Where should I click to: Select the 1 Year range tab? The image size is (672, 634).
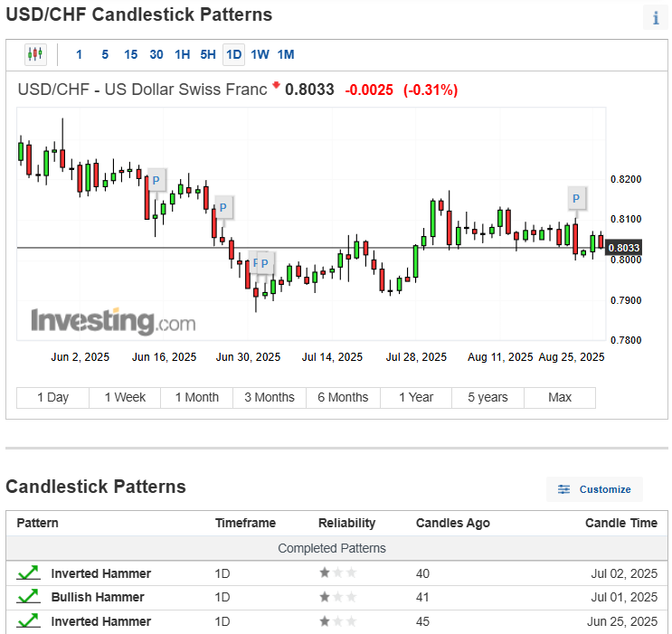point(415,397)
